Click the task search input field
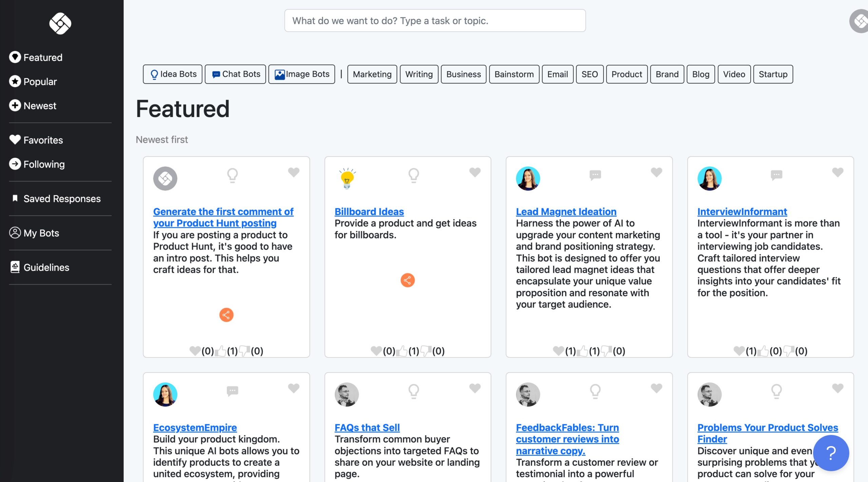Image resolution: width=868 pixels, height=482 pixels. [x=435, y=21]
